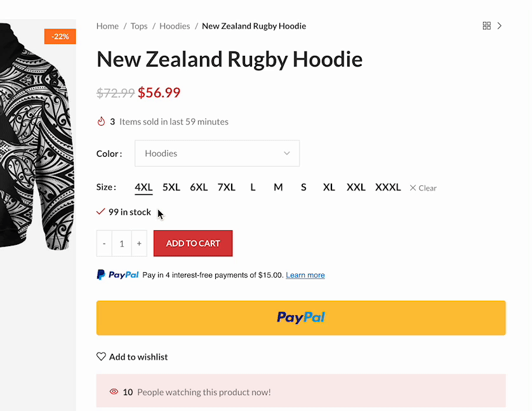
Task: Click the -22% discount badge
Action: [60, 37]
